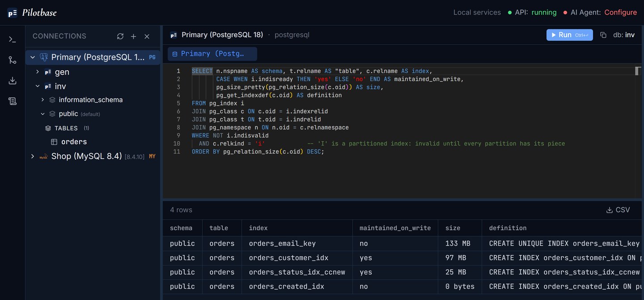Click line number 5 in the gutter
Screen dimensions: 644x300
[x=178, y=103]
